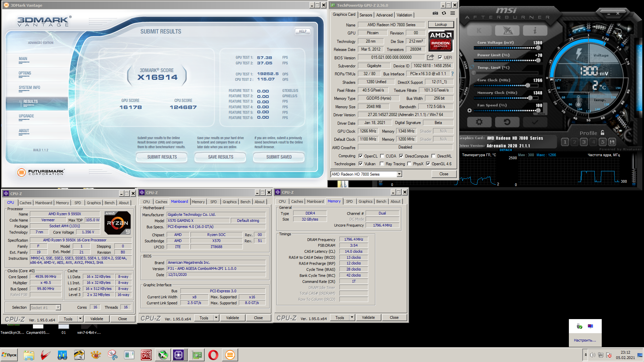Image resolution: width=644 pixels, height=362 pixels.
Task: Open file explorer folder in taskbar
Action: (x=29, y=355)
